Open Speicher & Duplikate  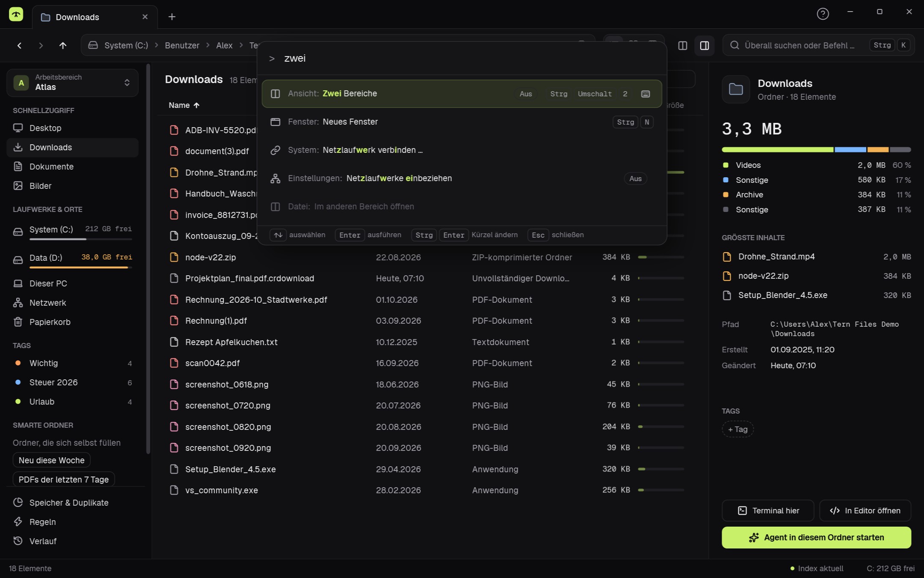[x=68, y=503]
